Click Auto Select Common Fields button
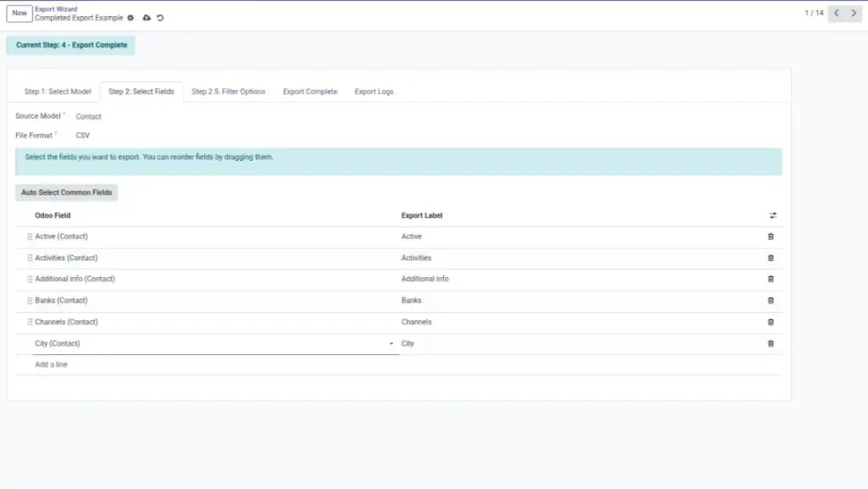Image resolution: width=868 pixels, height=489 pixels. [66, 192]
